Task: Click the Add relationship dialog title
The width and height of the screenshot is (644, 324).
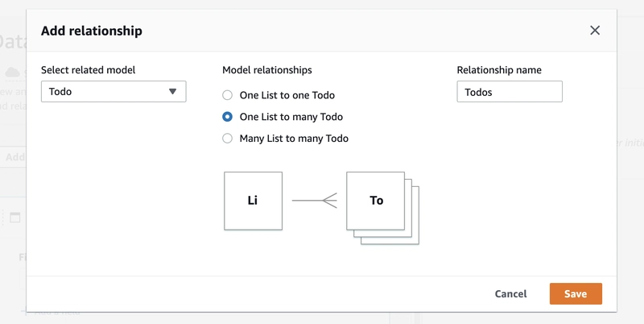Action: coord(92,31)
